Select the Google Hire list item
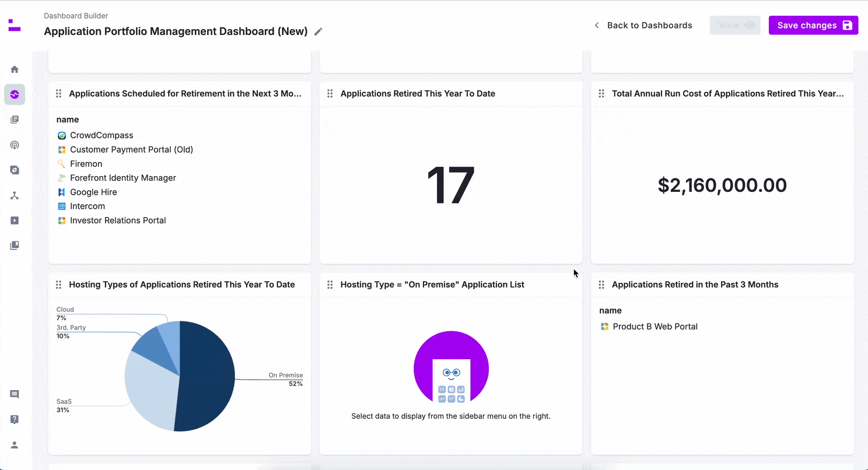The image size is (868, 470). pos(93,192)
